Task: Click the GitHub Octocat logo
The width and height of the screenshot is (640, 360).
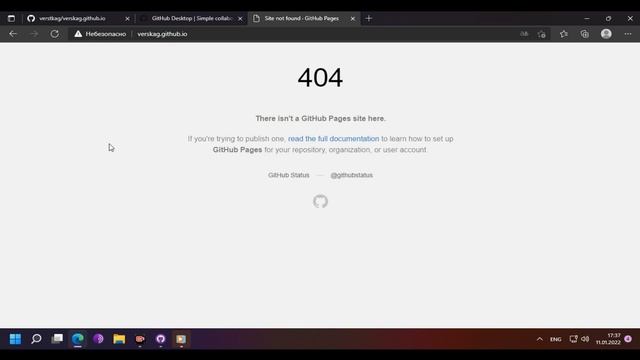Action: pos(320,201)
